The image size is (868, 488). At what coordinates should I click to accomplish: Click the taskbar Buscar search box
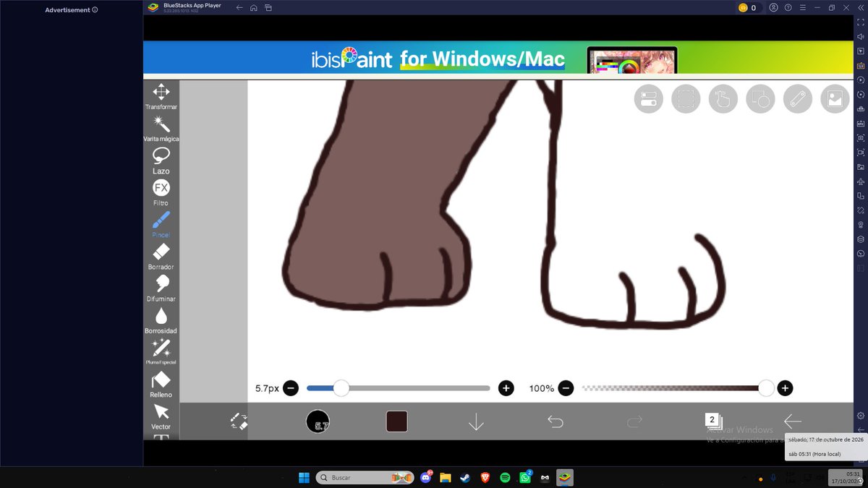365,478
